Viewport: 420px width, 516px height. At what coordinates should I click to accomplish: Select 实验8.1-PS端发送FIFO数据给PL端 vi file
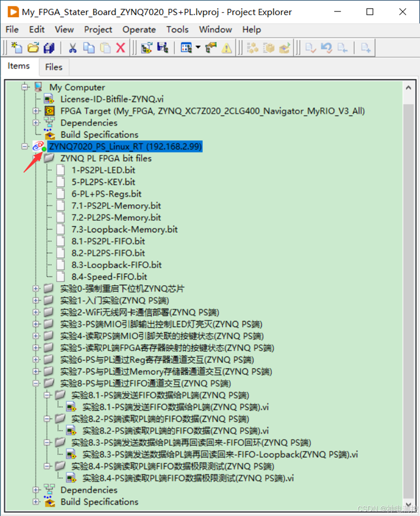(175, 407)
